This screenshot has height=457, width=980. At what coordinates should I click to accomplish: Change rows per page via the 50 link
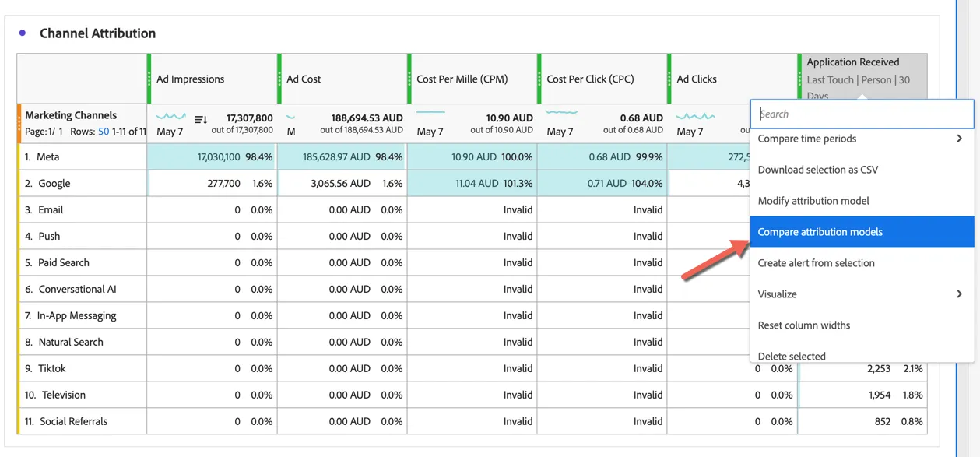point(104,132)
